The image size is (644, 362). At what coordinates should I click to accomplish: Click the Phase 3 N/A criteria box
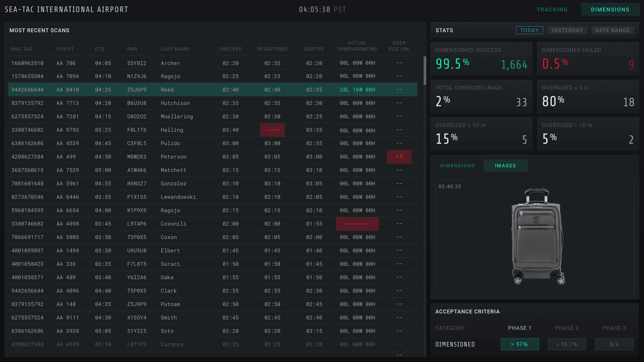click(614, 344)
